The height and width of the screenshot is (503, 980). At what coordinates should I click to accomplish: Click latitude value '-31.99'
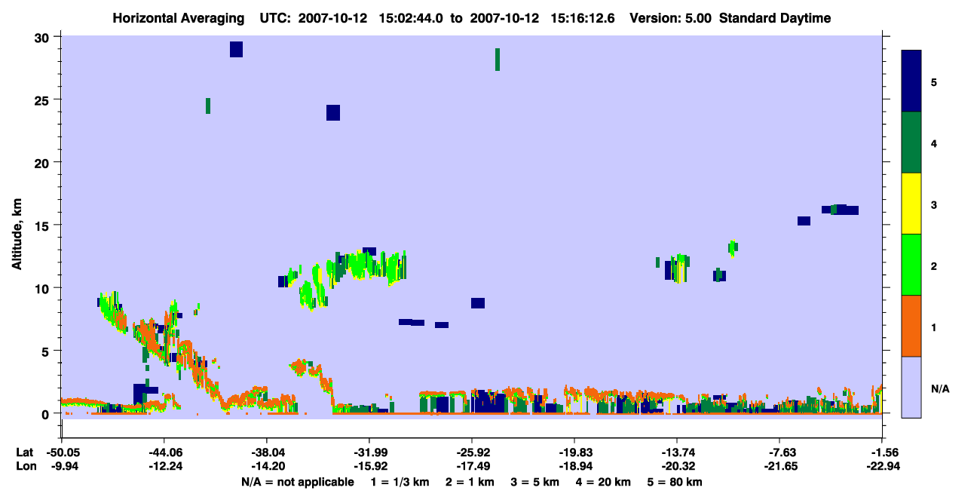point(369,452)
